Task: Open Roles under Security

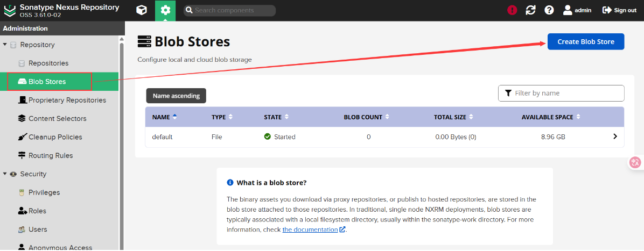Action: pos(37,211)
